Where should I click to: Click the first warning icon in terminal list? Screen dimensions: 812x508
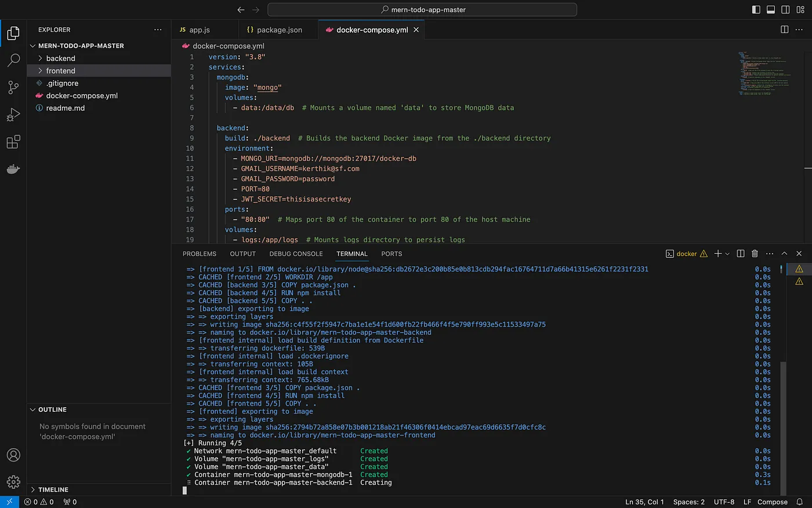click(799, 269)
